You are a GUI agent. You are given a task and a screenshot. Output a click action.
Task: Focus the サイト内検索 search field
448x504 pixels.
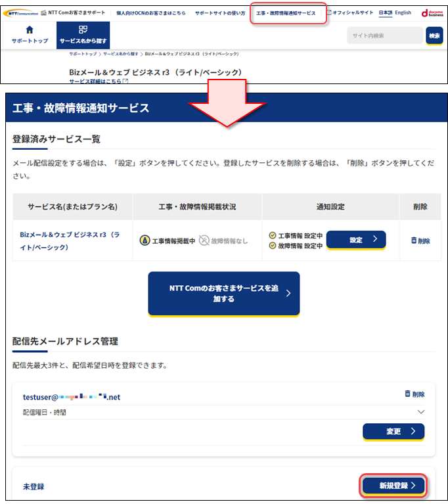pyautogui.click(x=385, y=35)
